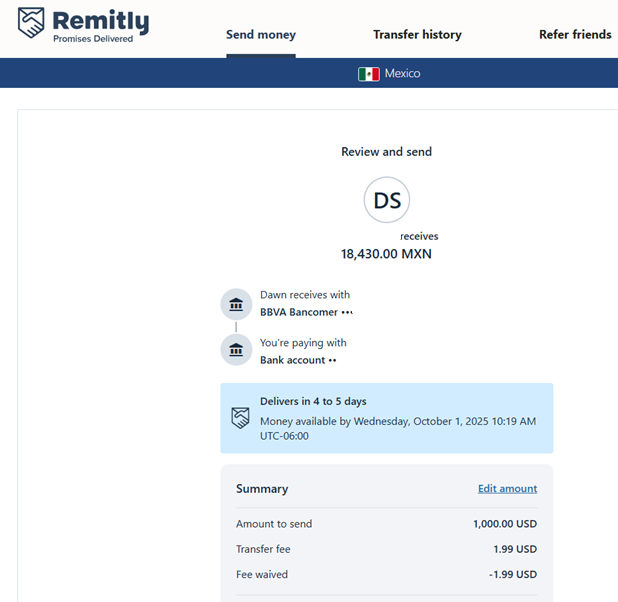Click the Mexico flag icon
The width and height of the screenshot is (618, 602).
(369, 74)
